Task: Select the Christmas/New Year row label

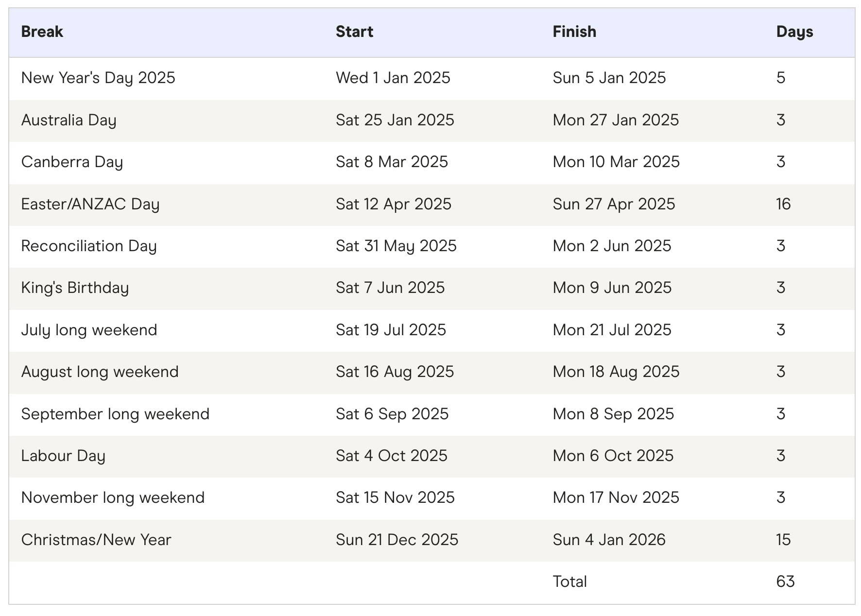Action: [96, 540]
